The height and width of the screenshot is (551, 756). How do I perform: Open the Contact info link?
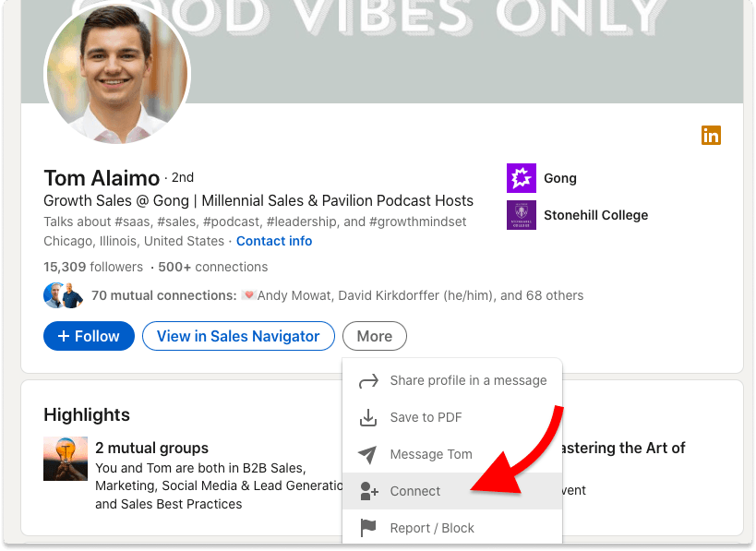point(274,241)
